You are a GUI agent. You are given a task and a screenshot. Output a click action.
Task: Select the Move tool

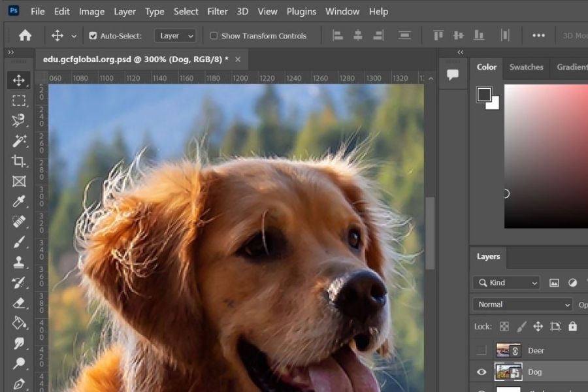pos(19,80)
